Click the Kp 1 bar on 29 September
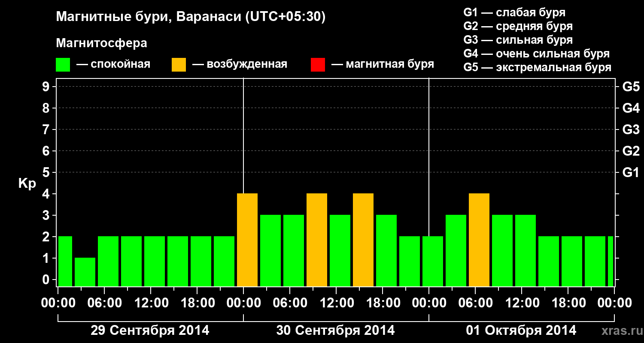This screenshot has width=644, height=343. coord(85,272)
